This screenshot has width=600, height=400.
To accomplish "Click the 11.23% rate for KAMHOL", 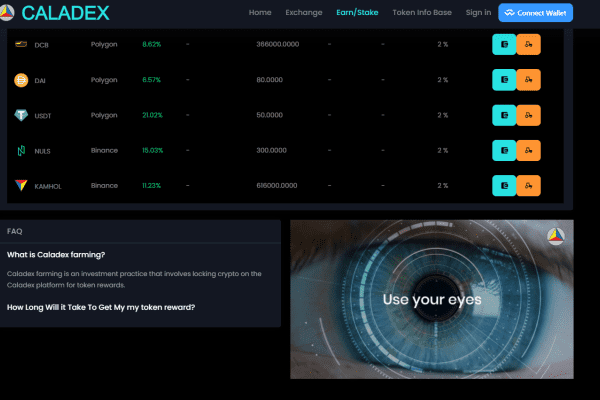I will [152, 186].
